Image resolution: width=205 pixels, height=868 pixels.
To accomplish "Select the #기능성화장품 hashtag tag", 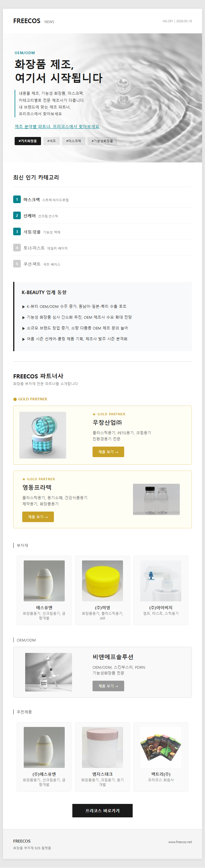I will point(102,141).
